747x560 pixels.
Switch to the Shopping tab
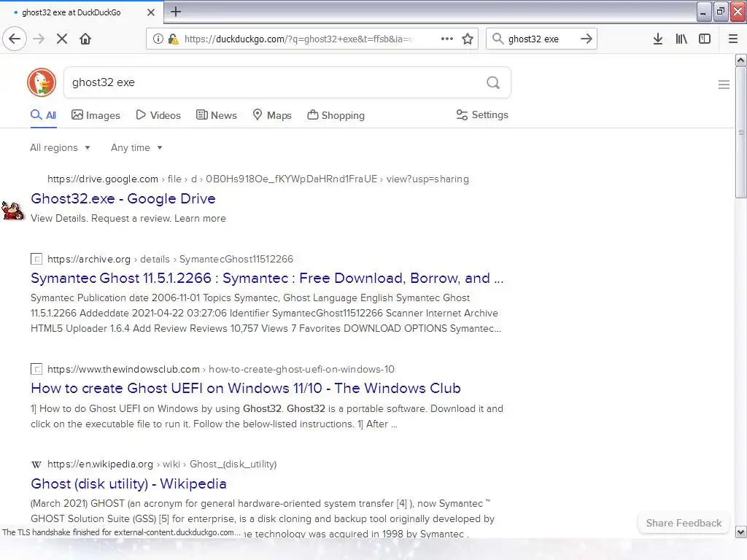336,115
